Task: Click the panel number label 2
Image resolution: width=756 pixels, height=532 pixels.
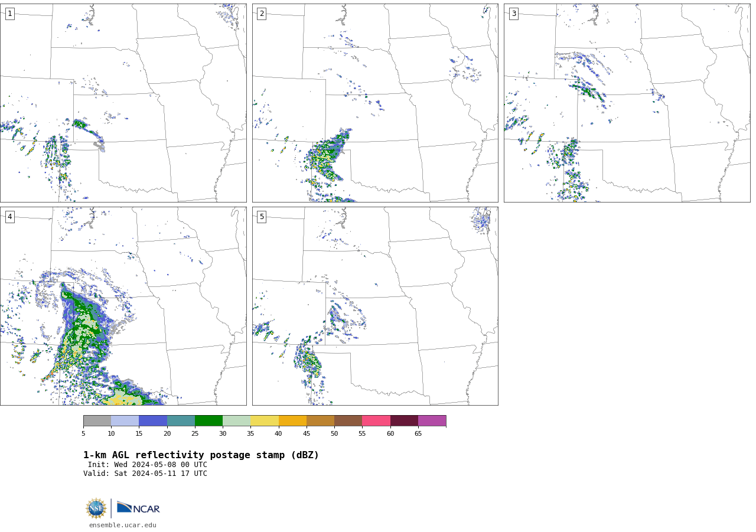Action: 262,14
